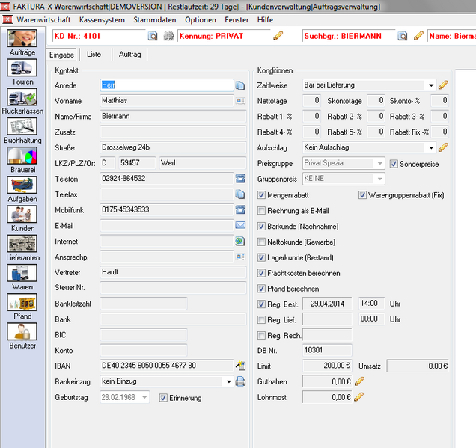Toggle Pfand berechnen checkbox
The image size is (476, 448).
point(261,289)
